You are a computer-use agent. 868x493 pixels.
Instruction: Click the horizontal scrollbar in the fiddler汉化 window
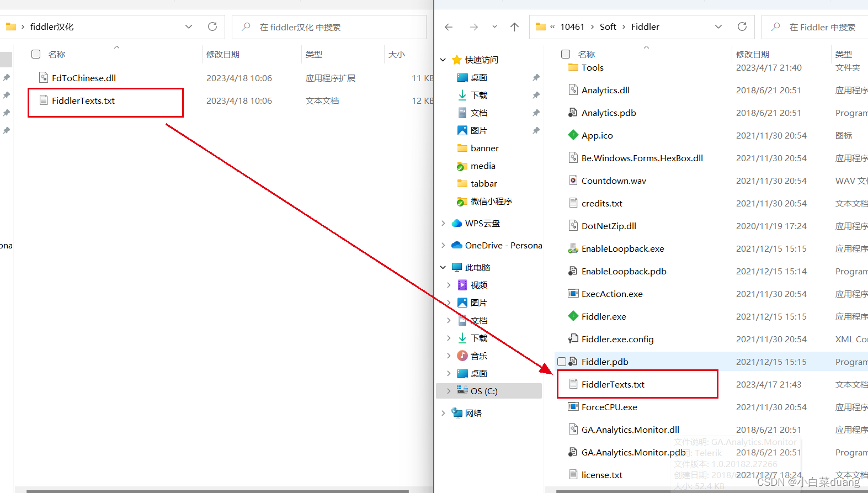point(217,491)
